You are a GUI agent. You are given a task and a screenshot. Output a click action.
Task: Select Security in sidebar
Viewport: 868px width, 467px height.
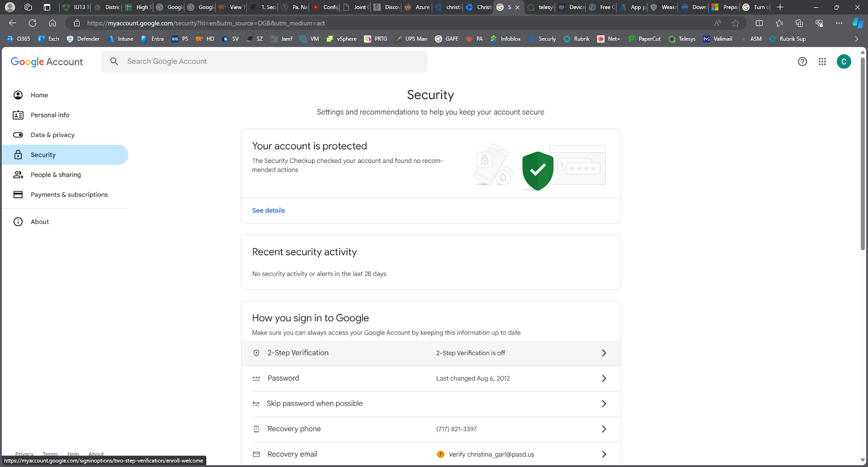[65, 155]
